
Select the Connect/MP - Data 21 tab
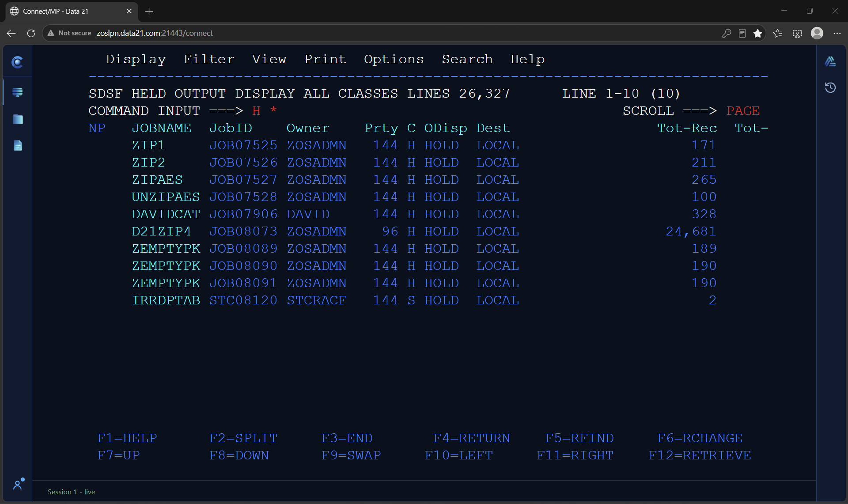[x=71, y=11]
